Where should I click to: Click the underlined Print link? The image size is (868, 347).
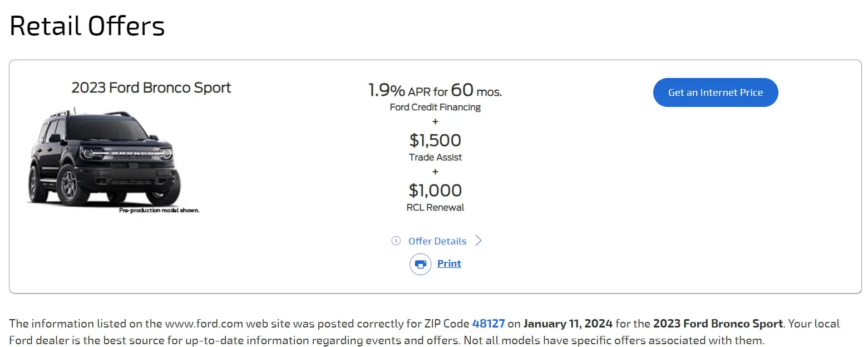[x=449, y=263]
